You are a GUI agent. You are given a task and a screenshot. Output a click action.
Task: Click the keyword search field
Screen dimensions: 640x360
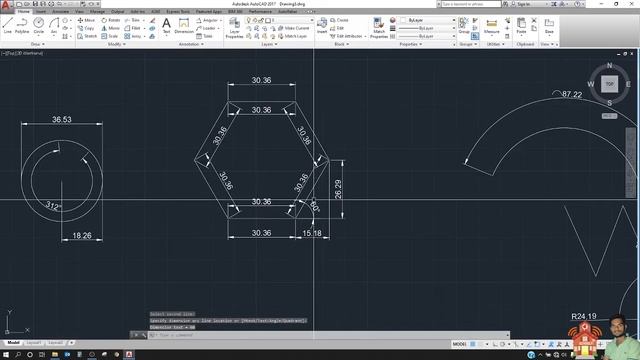[x=471, y=4]
